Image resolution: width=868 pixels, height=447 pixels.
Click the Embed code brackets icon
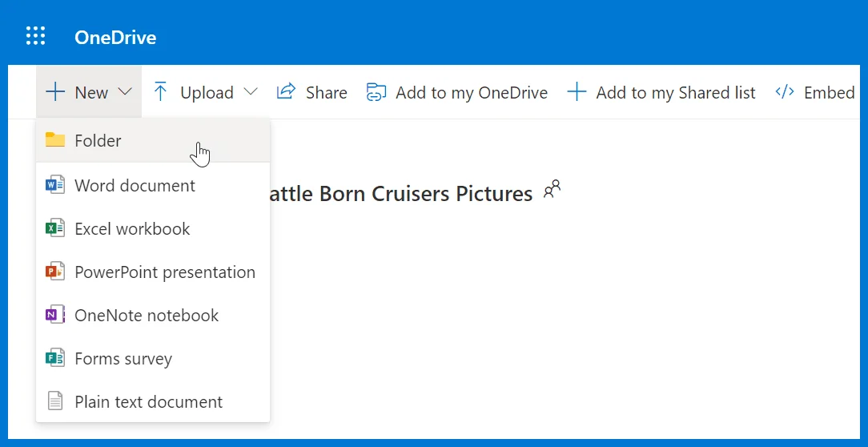pyautogui.click(x=785, y=91)
